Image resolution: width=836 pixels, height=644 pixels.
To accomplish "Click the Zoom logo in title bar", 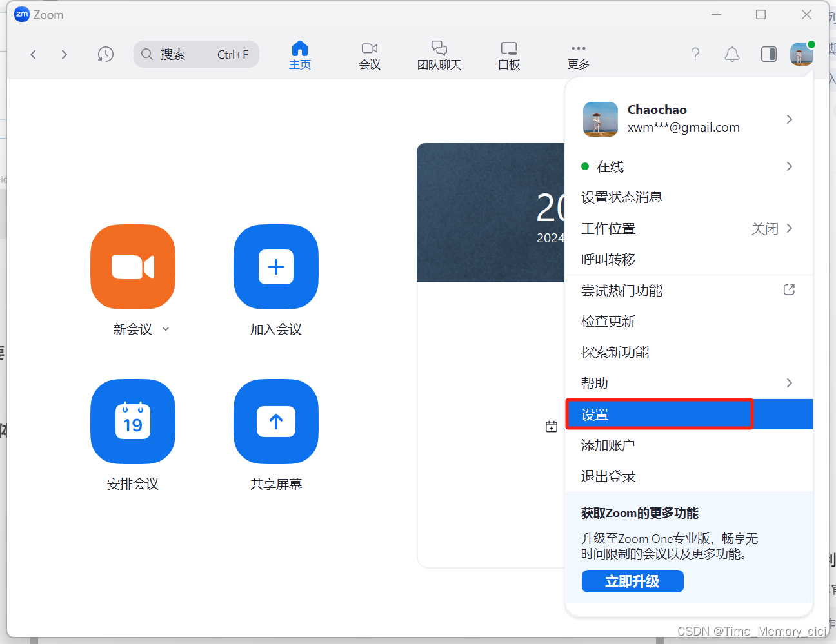I will click(x=22, y=14).
